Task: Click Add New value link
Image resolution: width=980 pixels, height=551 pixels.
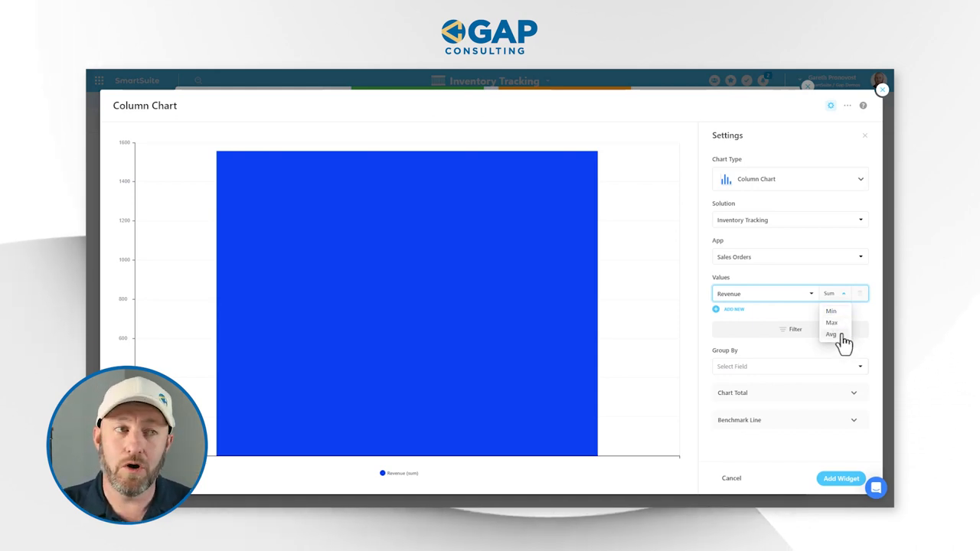Action: click(734, 309)
